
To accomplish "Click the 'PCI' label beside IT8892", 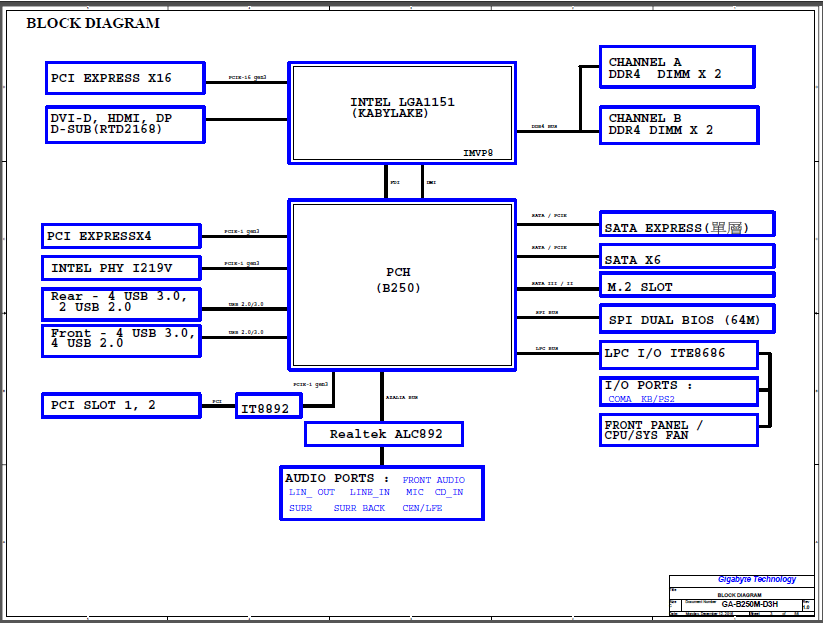I will pyautogui.click(x=217, y=402).
